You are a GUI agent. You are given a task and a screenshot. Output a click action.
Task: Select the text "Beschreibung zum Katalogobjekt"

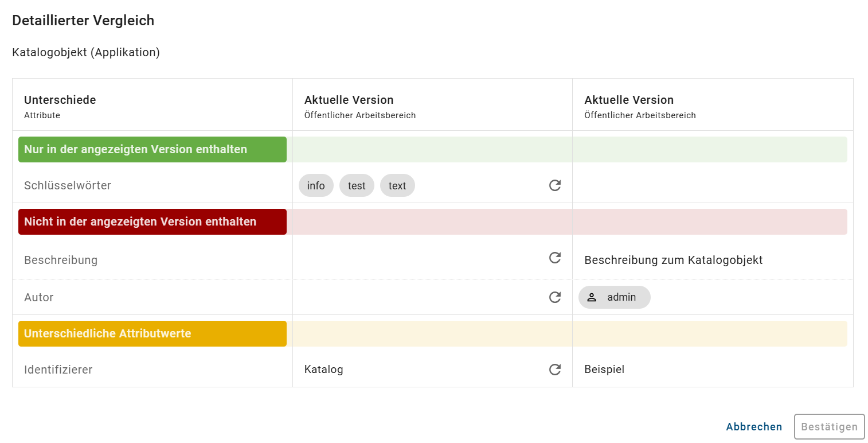pos(673,260)
